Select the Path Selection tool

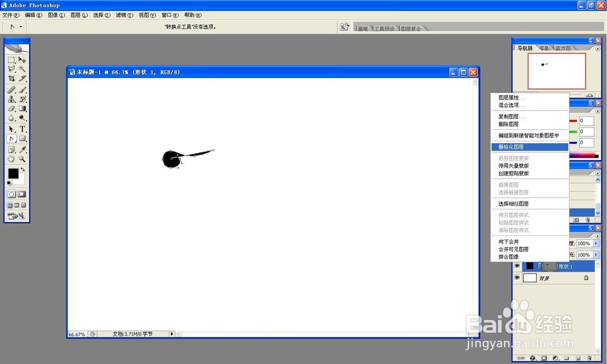pyautogui.click(x=11, y=129)
